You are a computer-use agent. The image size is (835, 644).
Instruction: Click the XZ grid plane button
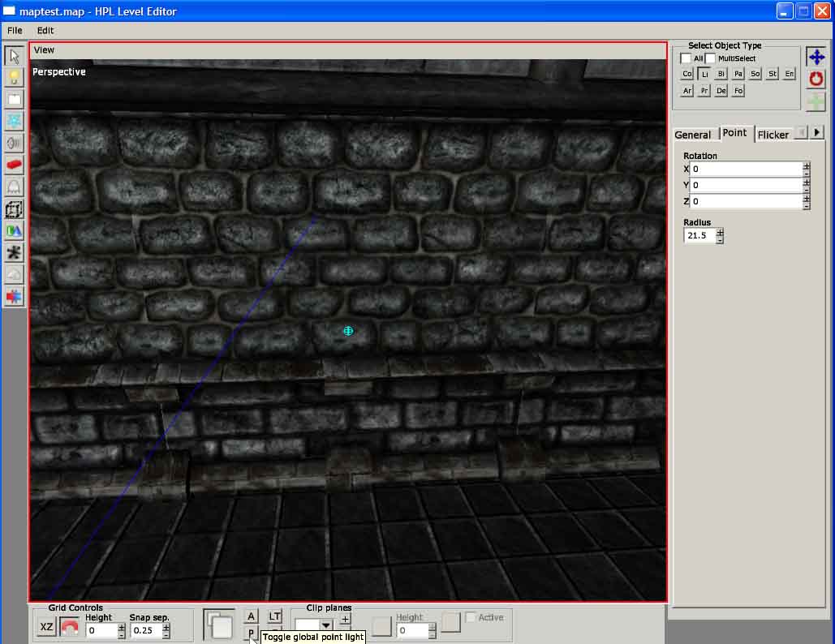(x=47, y=628)
